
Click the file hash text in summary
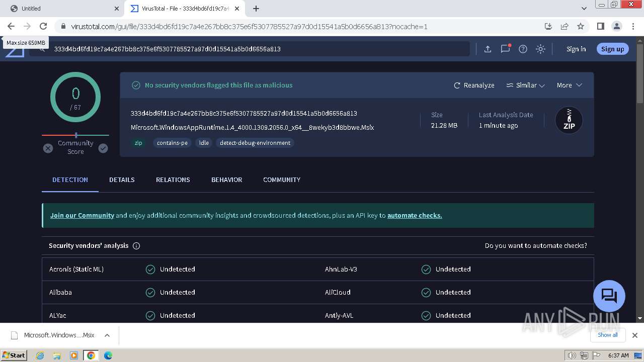coord(244,113)
